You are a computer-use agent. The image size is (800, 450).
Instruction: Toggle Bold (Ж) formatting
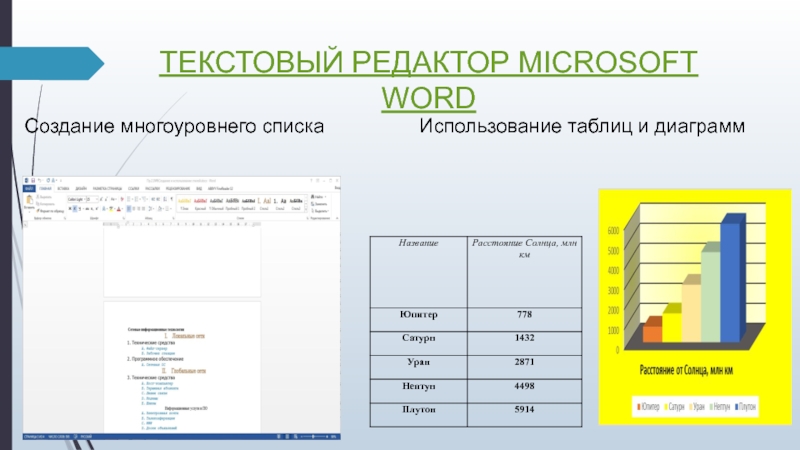(70, 209)
